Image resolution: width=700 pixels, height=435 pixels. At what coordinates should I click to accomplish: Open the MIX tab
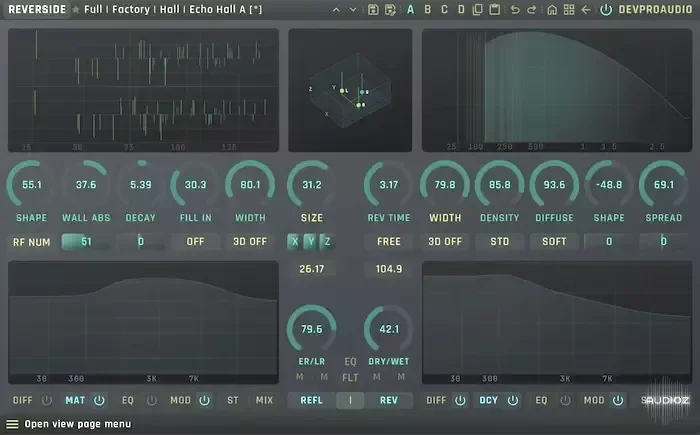264,401
